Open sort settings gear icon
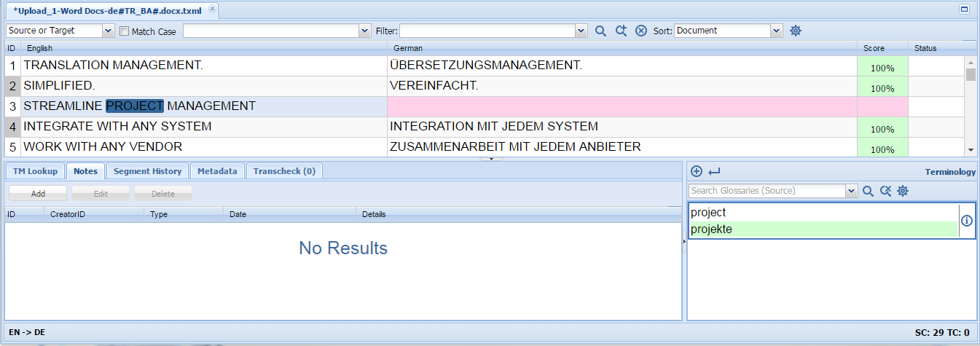Screen dimensions: 980x346 point(796,31)
